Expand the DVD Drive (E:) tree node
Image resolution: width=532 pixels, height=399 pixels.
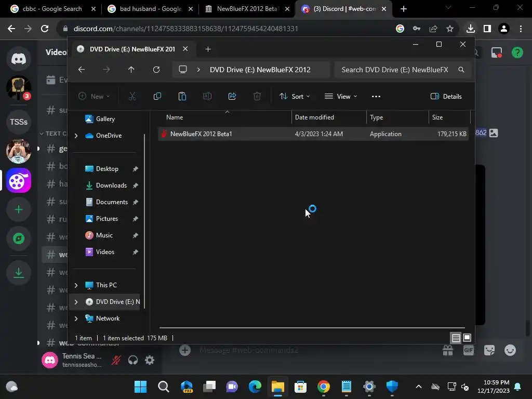tap(76, 302)
